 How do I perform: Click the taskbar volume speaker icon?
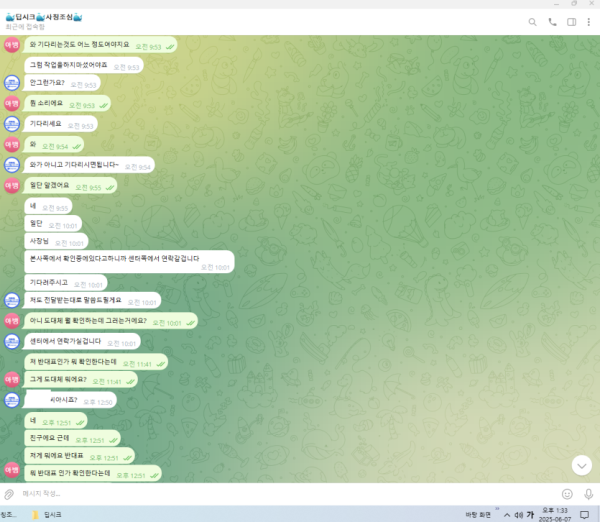pos(518,515)
